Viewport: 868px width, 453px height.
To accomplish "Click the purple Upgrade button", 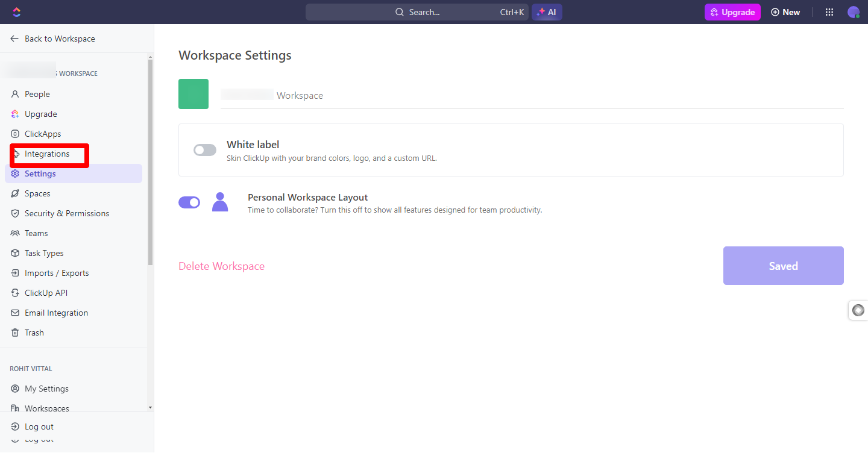I will [x=732, y=12].
